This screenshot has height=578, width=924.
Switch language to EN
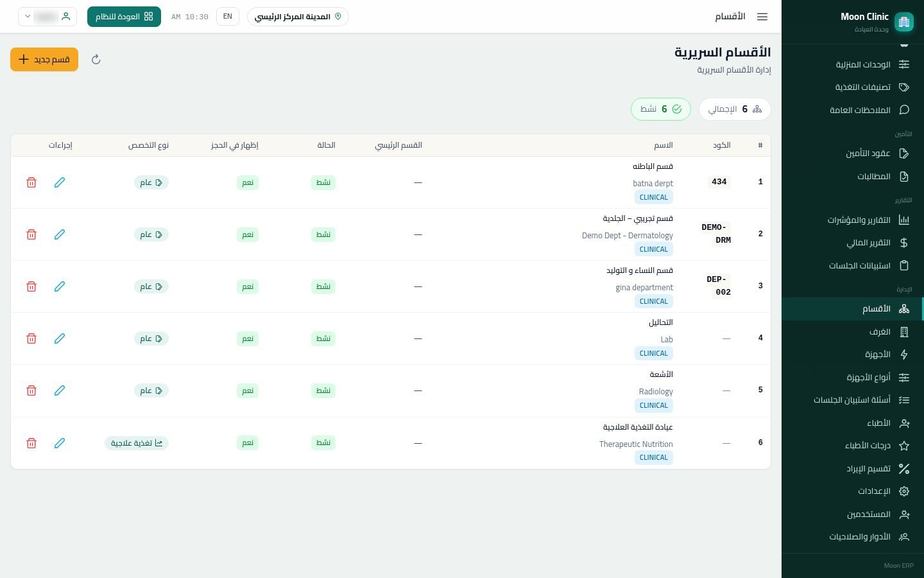pos(228,17)
